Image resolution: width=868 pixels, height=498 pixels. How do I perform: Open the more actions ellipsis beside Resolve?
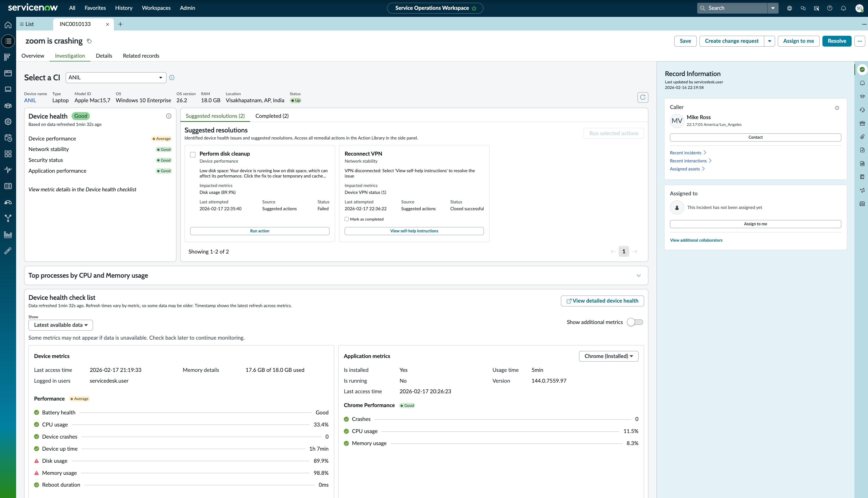(x=859, y=41)
